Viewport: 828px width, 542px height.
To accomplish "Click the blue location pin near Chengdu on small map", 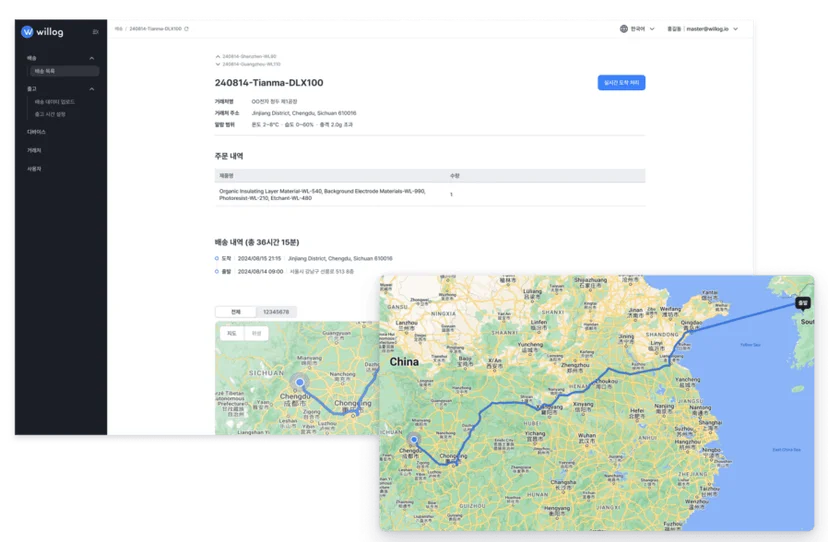I will (x=299, y=381).
